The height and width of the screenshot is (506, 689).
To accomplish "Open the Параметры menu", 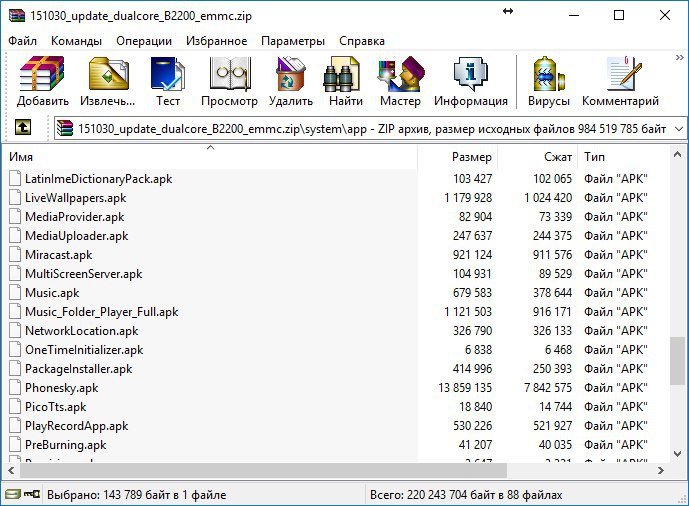I will tap(293, 41).
